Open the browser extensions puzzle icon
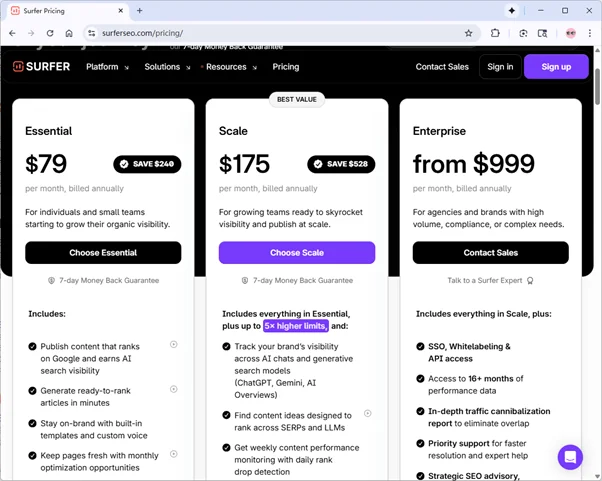The image size is (602, 481). point(495,33)
